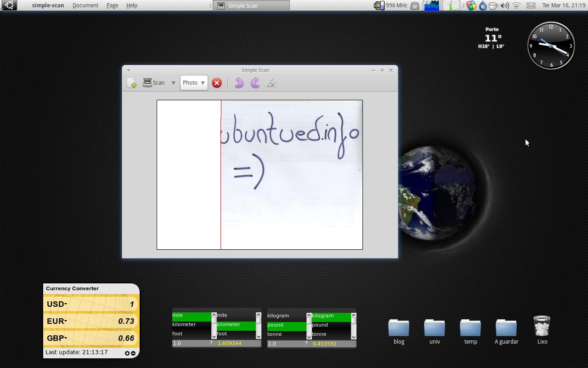Select pound in the target weight list
588x368 pixels.
(x=331, y=325)
